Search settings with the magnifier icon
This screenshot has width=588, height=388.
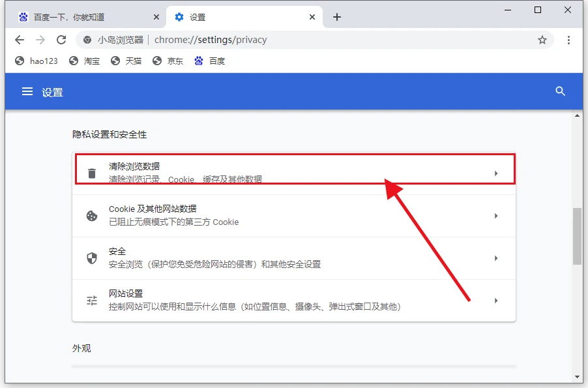(560, 91)
